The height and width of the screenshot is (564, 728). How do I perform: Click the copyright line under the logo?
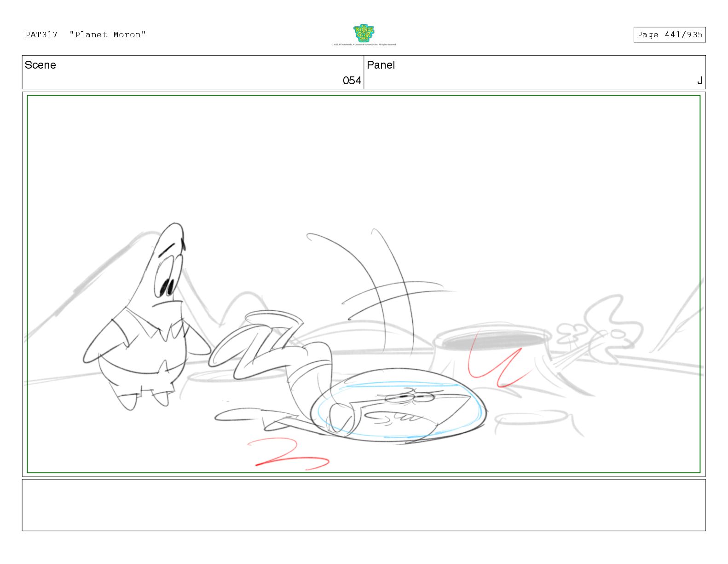[364, 45]
